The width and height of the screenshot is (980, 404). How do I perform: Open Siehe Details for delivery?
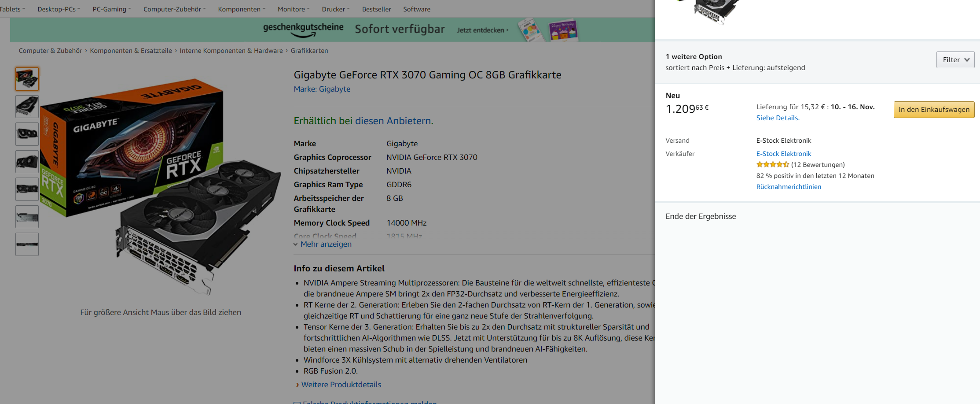pos(778,118)
